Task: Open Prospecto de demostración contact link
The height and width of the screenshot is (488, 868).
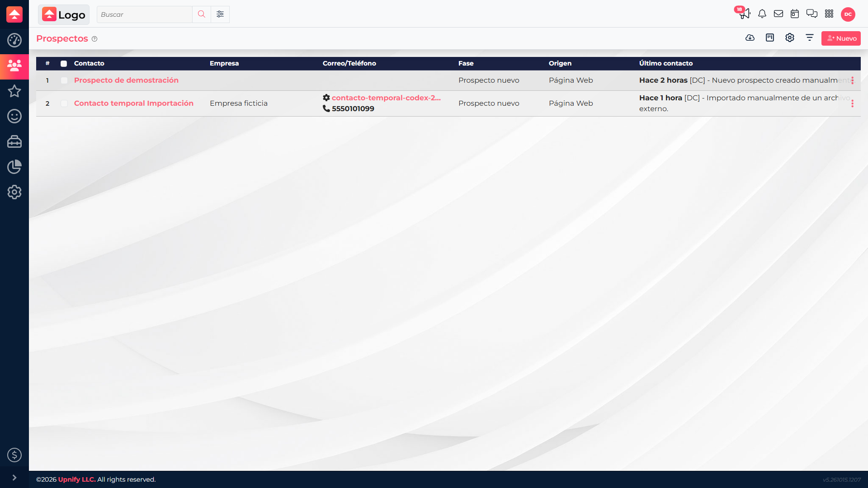Action: 126,80
